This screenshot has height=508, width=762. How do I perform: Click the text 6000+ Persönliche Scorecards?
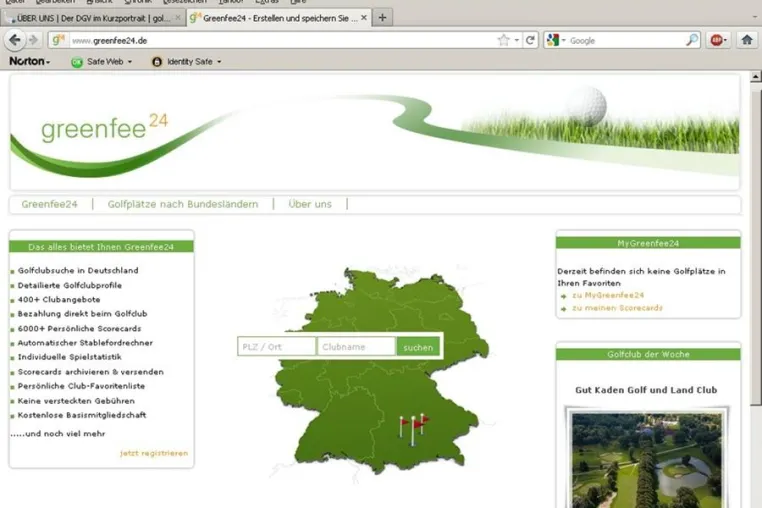(79, 329)
